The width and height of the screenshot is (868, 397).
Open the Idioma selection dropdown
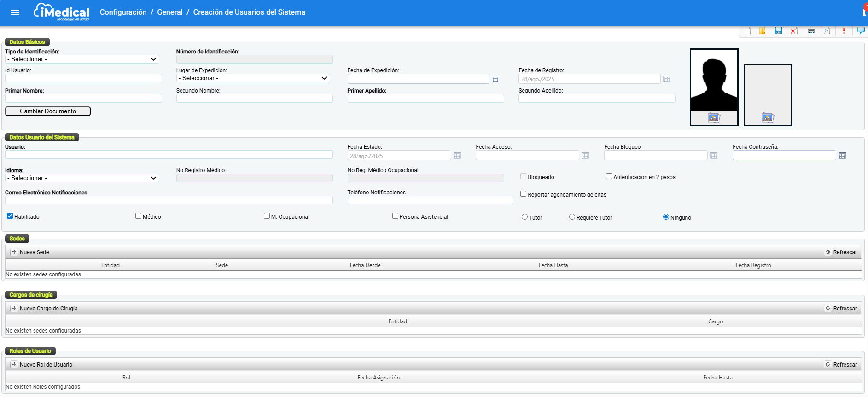click(82, 178)
